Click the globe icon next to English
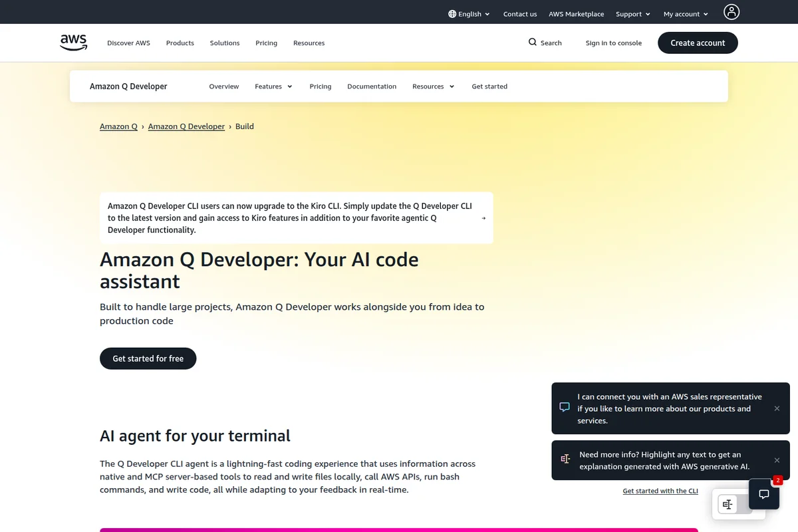The height and width of the screenshot is (532, 798). pos(454,13)
